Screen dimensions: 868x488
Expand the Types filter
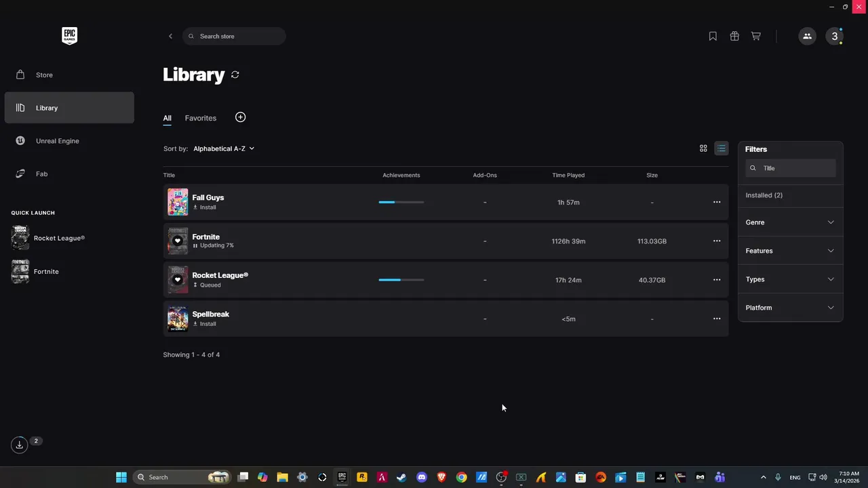(790, 279)
